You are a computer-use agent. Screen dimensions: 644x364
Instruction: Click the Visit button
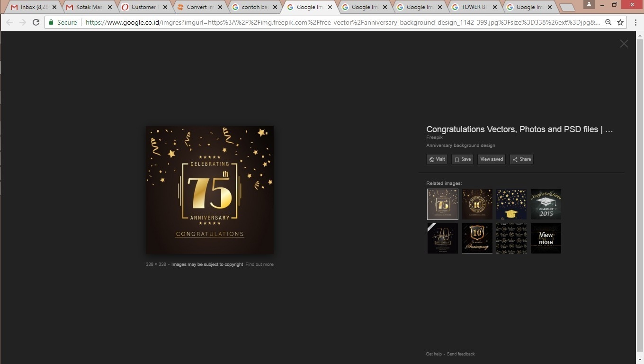pos(437,160)
